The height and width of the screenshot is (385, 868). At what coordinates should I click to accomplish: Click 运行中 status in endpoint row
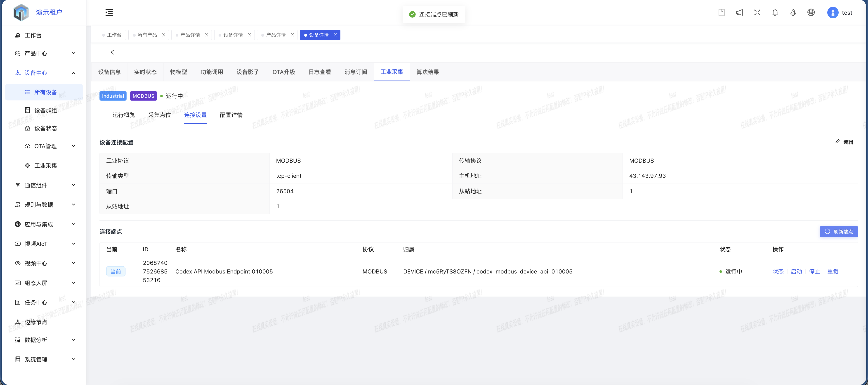[x=731, y=271]
